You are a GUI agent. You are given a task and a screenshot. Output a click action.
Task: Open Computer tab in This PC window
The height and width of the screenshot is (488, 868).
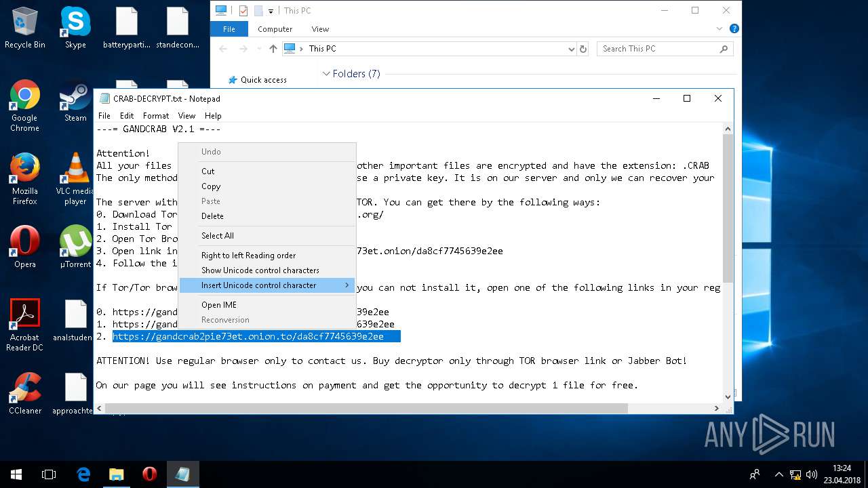[x=275, y=29]
